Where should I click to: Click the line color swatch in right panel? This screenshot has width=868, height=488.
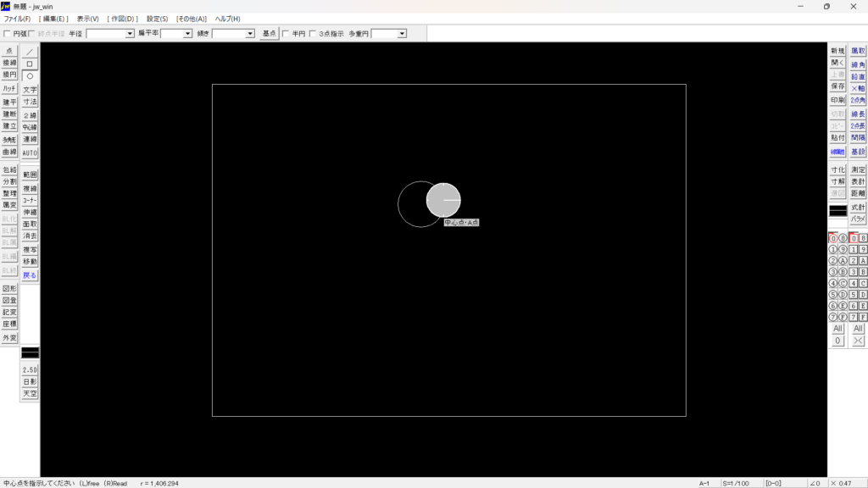click(837, 210)
